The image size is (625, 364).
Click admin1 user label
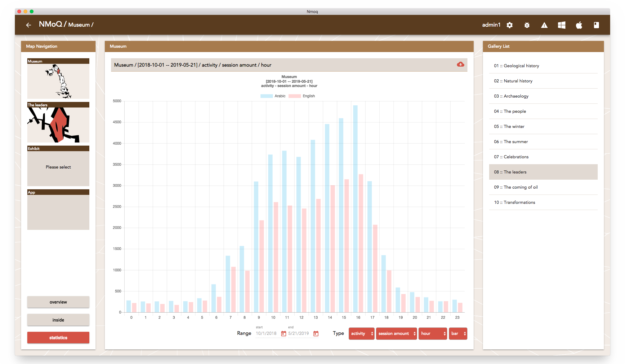491,25
